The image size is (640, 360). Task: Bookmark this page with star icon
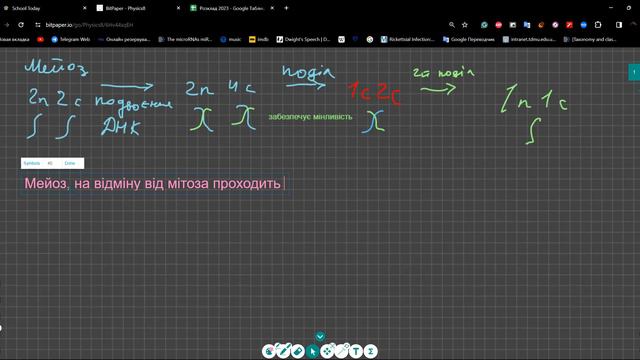[464, 25]
